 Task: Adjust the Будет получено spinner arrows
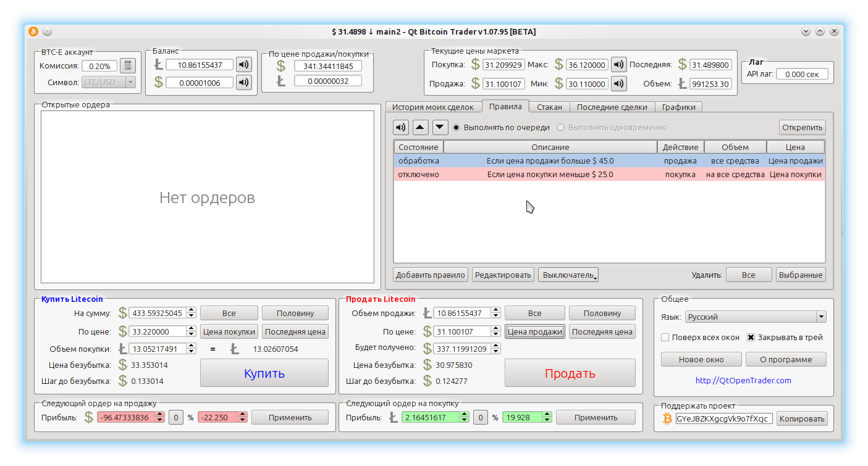pos(496,349)
